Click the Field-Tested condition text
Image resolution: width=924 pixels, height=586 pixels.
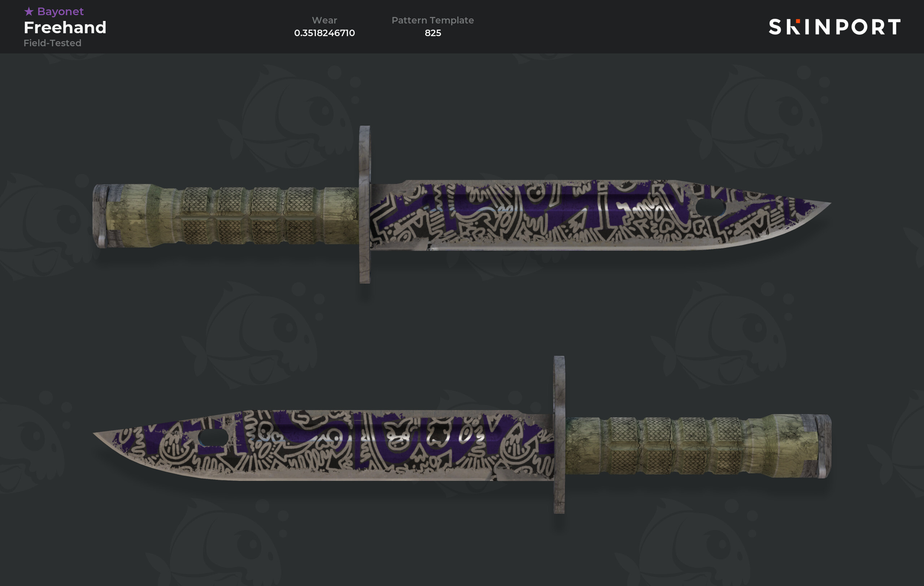pos(53,43)
